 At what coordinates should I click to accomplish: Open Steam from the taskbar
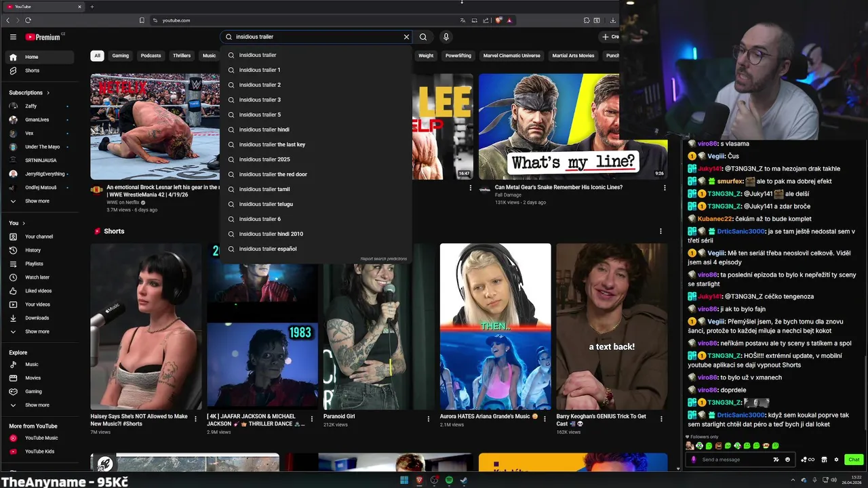(x=464, y=481)
